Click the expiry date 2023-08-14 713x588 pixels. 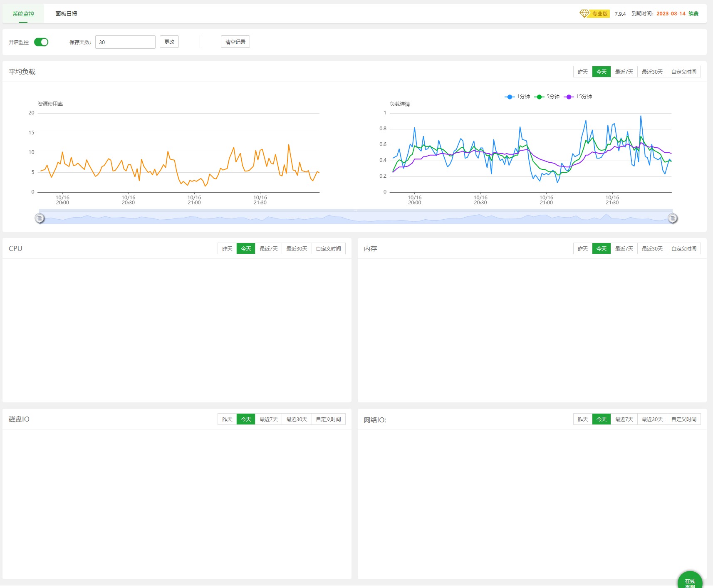(x=671, y=14)
